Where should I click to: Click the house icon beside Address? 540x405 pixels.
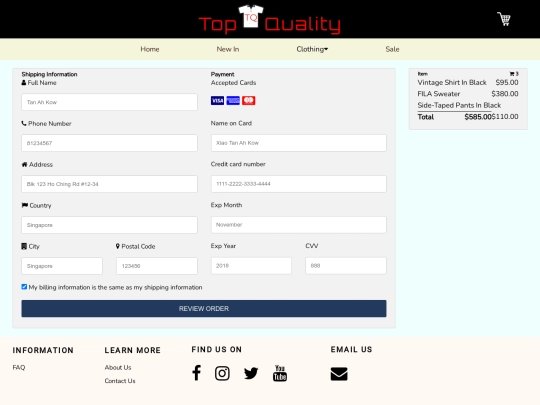point(24,164)
